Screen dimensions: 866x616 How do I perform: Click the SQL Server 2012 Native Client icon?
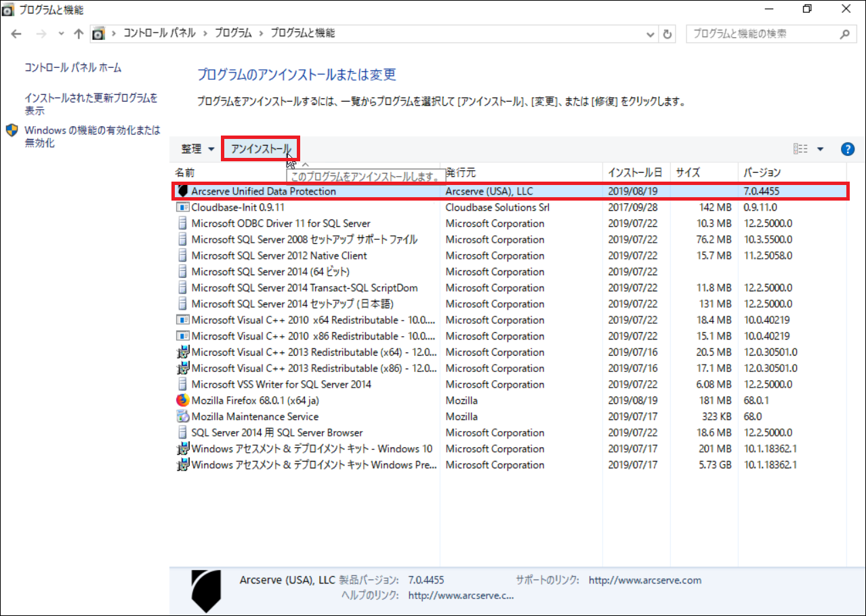pyautogui.click(x=182, y=255)
